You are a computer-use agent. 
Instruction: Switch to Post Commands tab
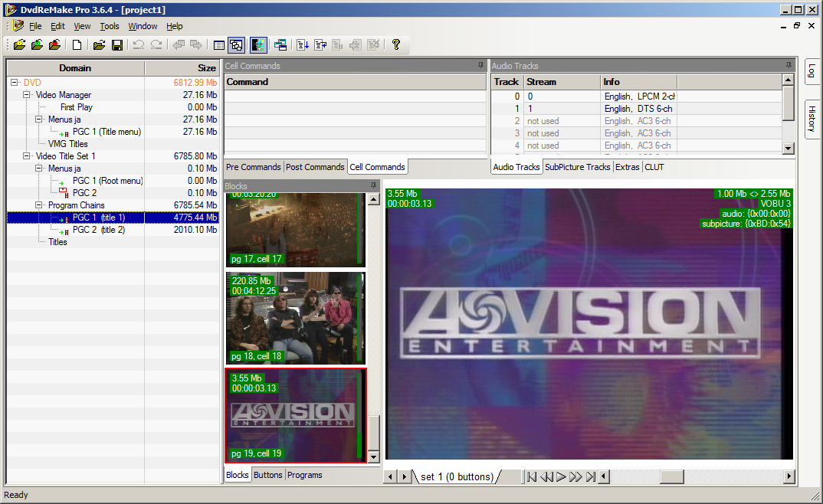coord(315,167)
